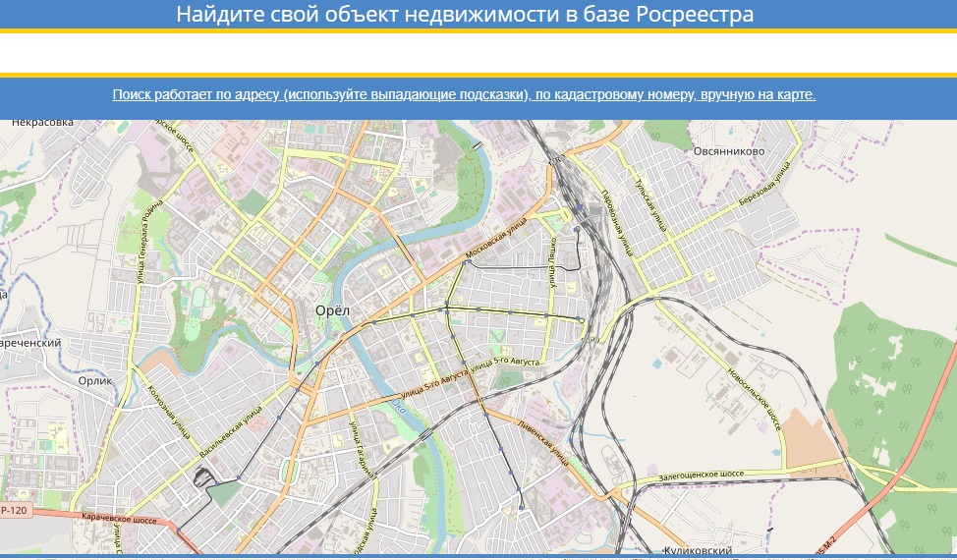Click the Орлик locality label
Image resolution: width=957 pixels, height=560 pixels.
95,380
